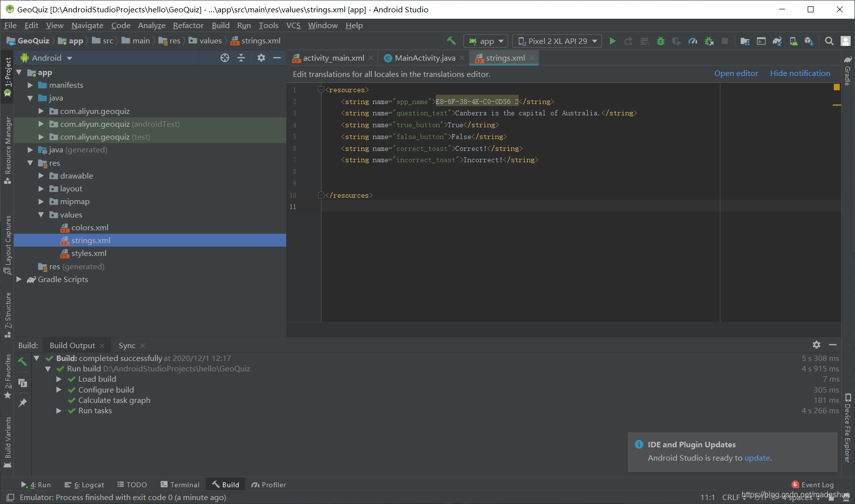The height and width of the screenshot is (504, 855).
Task: Open Run/Debug configurations icon in toolbar
Action: click(x=761, y=41)
